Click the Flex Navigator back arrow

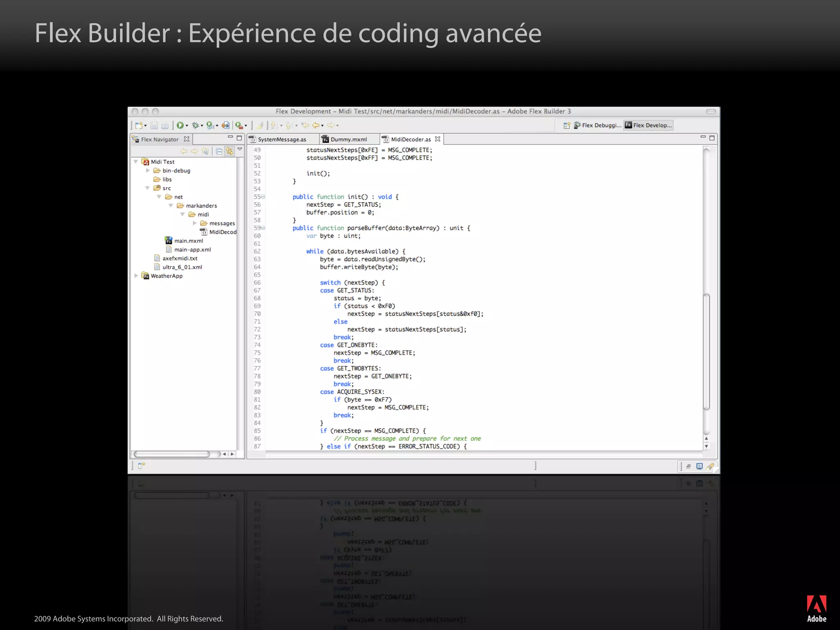pos(183,151)
